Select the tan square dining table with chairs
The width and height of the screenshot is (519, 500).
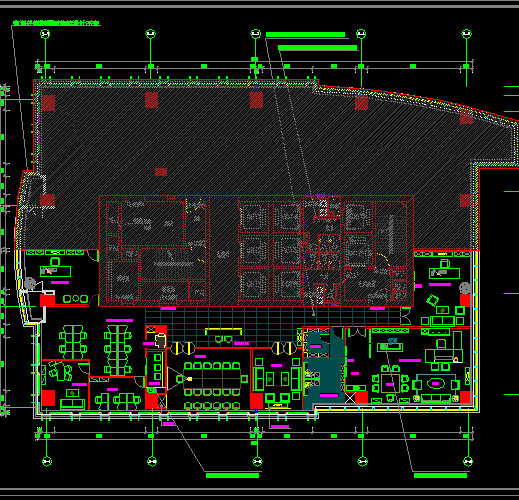390,384
